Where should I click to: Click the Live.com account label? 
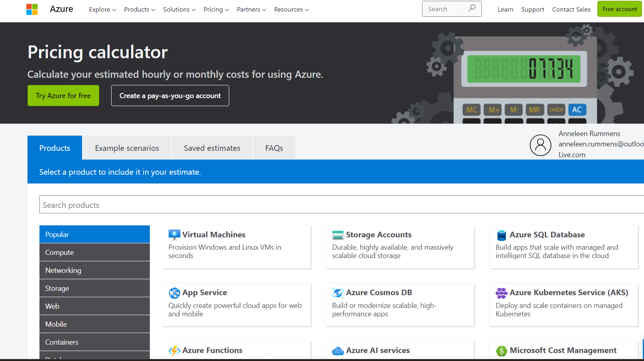572,155
